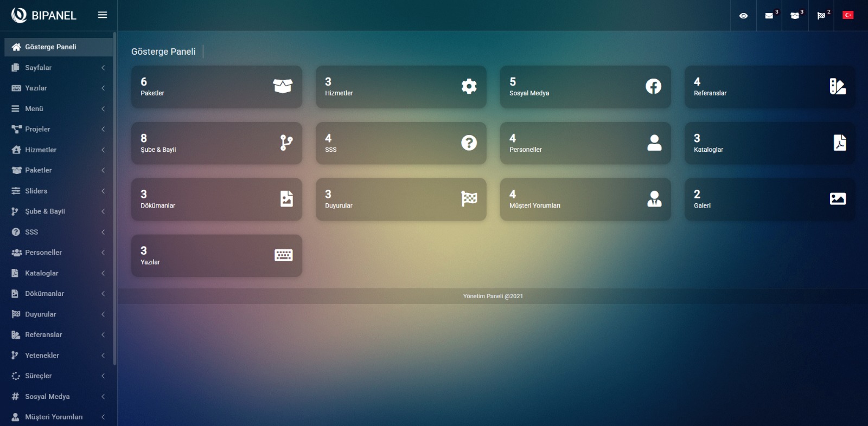Image resolution: width=868 pixels, height=426 pixels.
Task: Open the Sliders sidebar menu item
Action: tap(36, 191)
